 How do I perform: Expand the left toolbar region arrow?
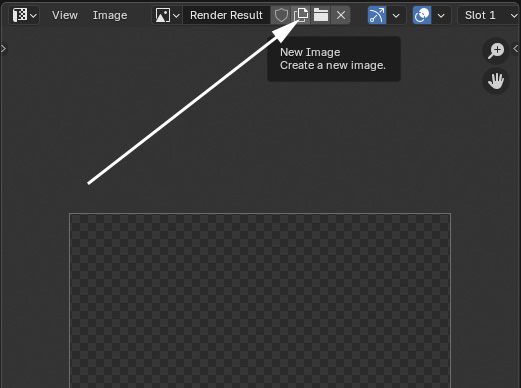click(x=3, y=49)
